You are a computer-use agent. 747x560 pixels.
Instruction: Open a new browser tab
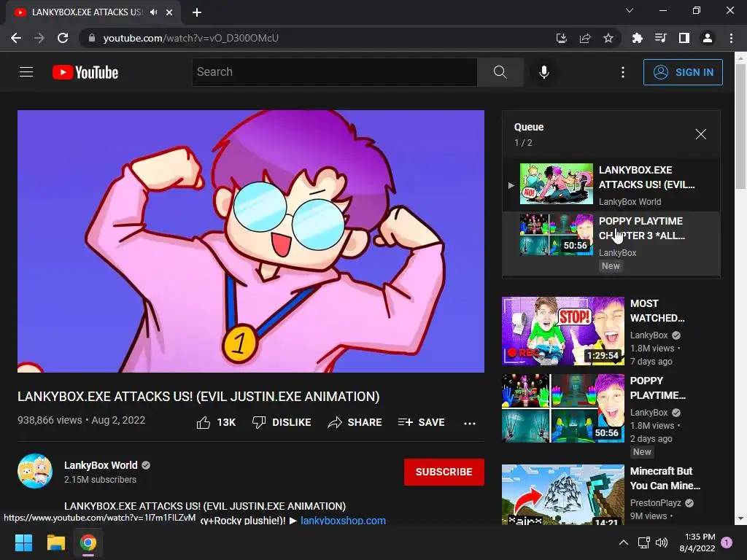point(197,12)
